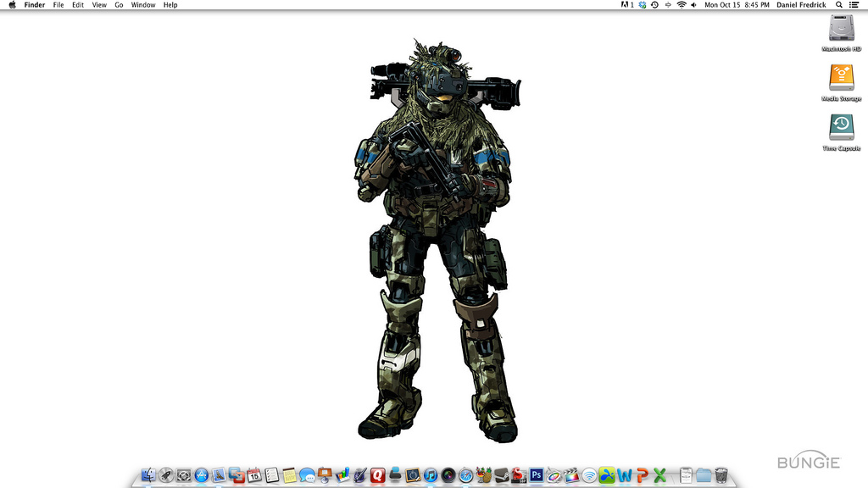868x488 pixels.
Task: Launch Numbers bar chart icon in dock
Action: [x=342, y=474]
